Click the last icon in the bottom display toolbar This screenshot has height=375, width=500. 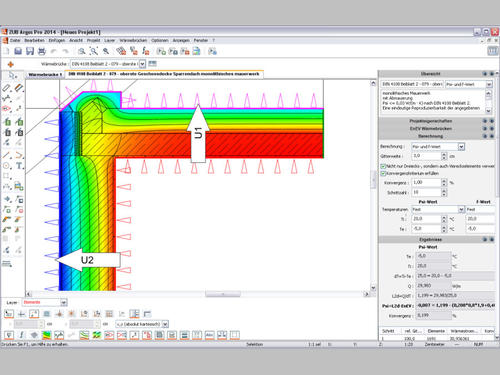pos(235,335)
